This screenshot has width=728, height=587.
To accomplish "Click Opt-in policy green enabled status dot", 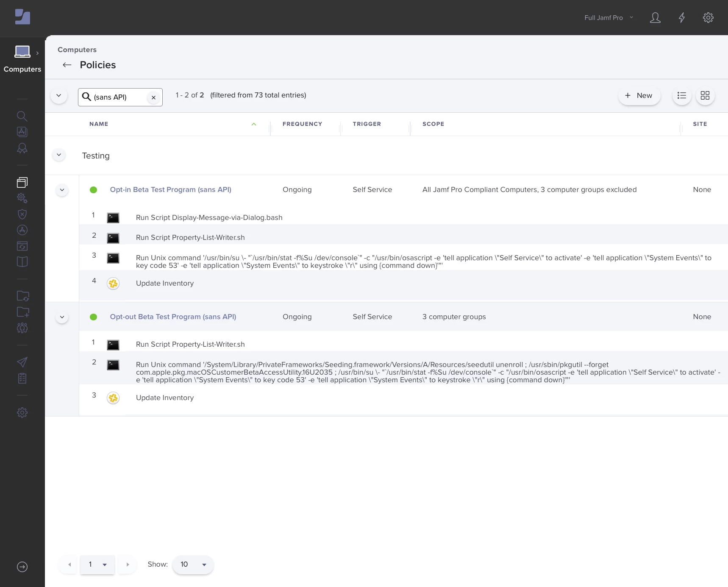I will [93, 190].
